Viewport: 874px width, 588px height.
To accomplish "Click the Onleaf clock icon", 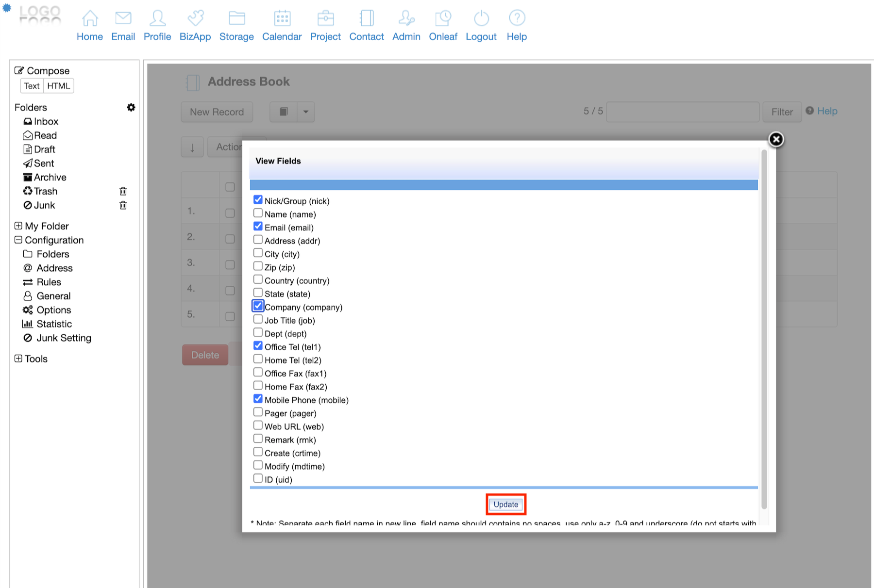I will (443, 18).
